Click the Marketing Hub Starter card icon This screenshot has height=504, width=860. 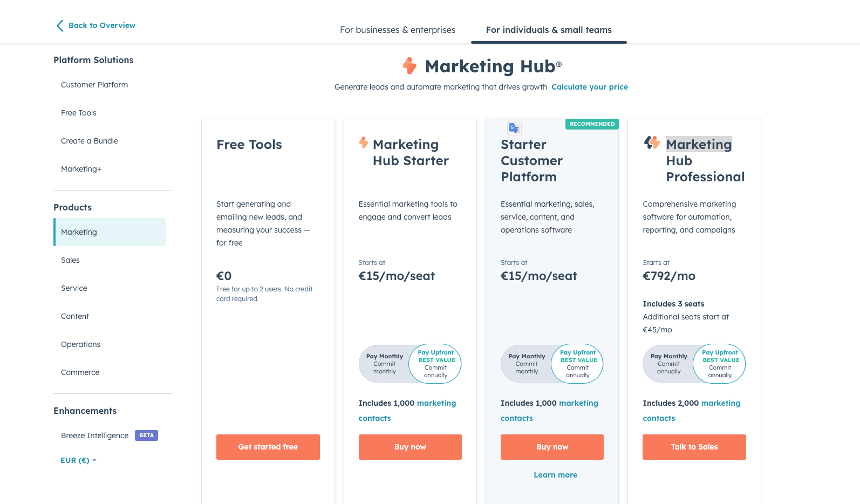point(364,142)
